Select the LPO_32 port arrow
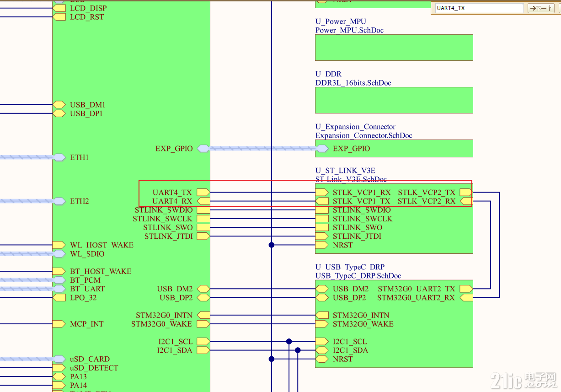The height and width of the screenshot is (392, 561). pyautogui.click(x=59, y=297)
